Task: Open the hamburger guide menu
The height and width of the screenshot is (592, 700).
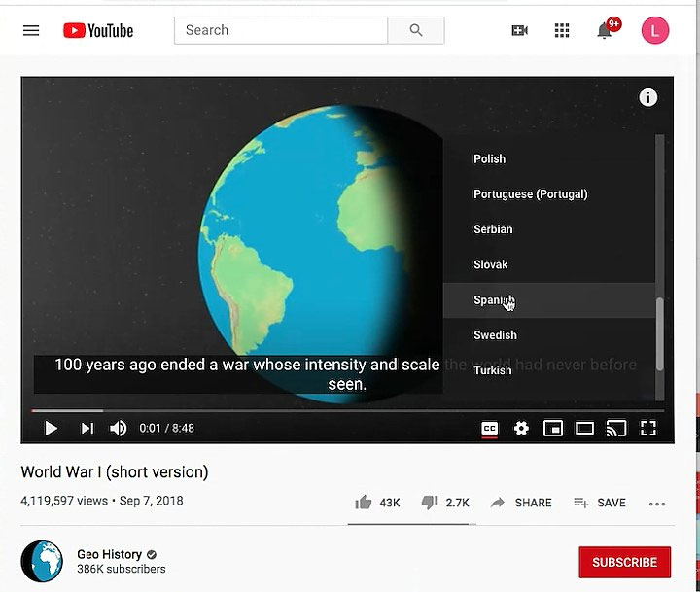Action: pos(31,30)
